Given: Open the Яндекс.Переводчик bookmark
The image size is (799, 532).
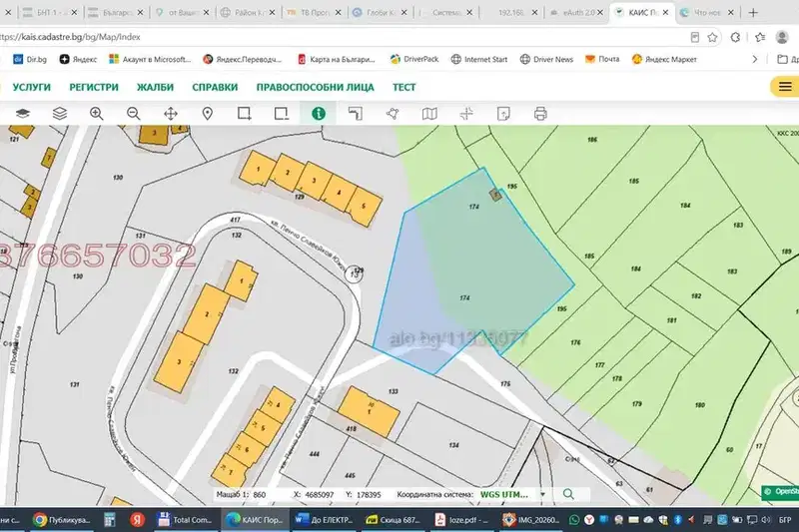Looking at the screenshot, I should point(243,59).
